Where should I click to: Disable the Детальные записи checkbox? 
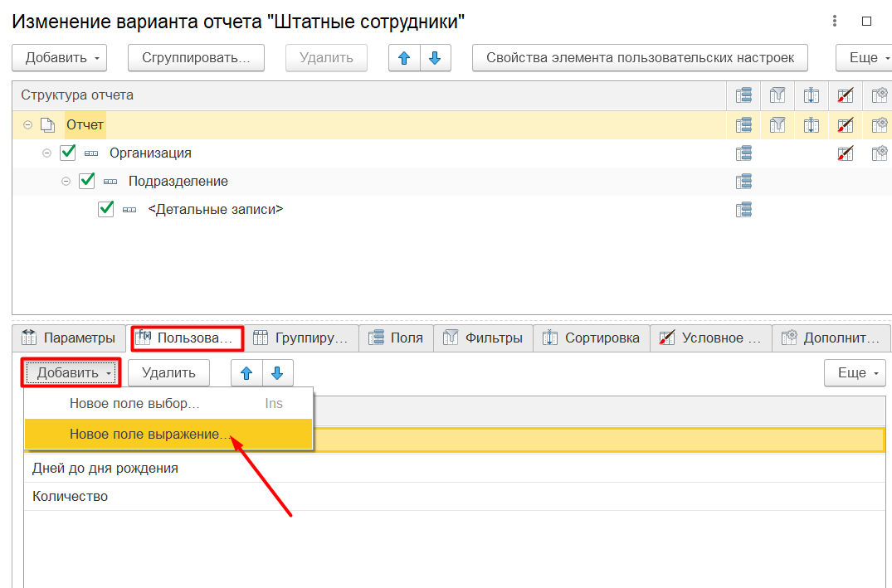106,209
